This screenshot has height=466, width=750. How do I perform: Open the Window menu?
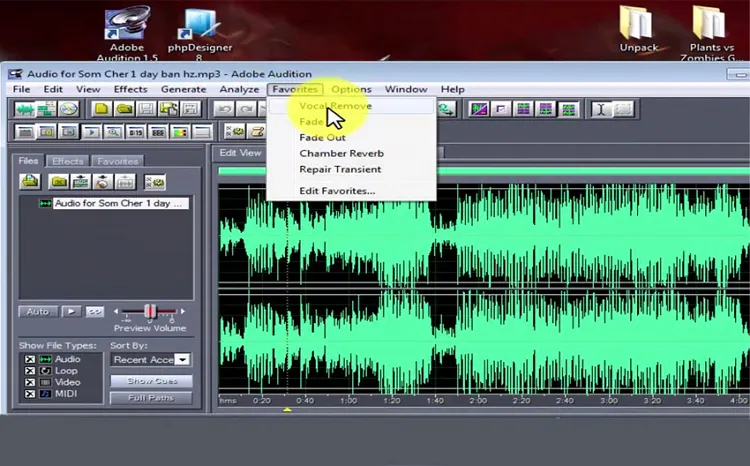pyautogui.click(x=406, y=89)
